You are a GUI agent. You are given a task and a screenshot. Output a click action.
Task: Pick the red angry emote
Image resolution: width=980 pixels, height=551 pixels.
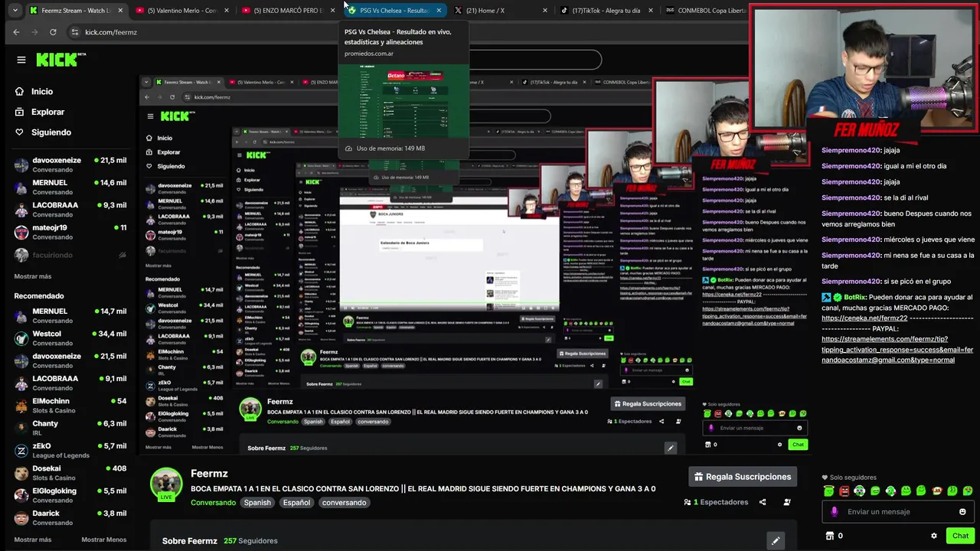click(x=844, y=491)
